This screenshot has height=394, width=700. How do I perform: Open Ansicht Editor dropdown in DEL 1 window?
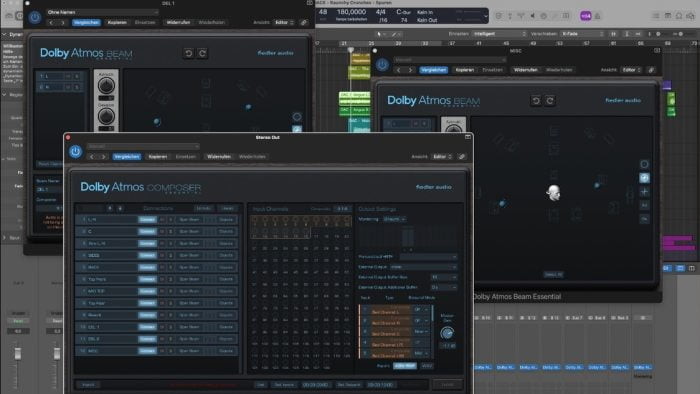[x=284, y=22]
